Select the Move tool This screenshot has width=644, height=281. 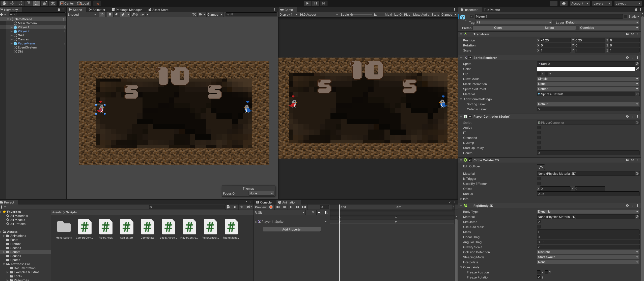[x=12, y=3]
